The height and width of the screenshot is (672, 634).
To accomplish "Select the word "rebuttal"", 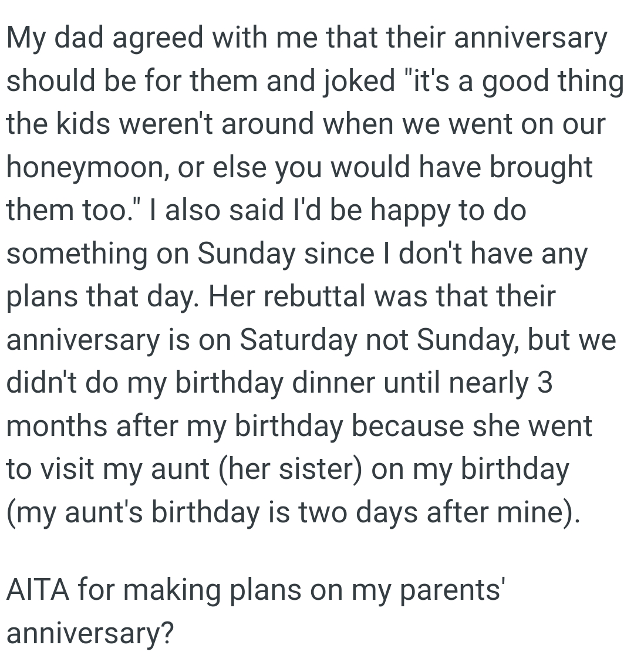I will 306,297.
